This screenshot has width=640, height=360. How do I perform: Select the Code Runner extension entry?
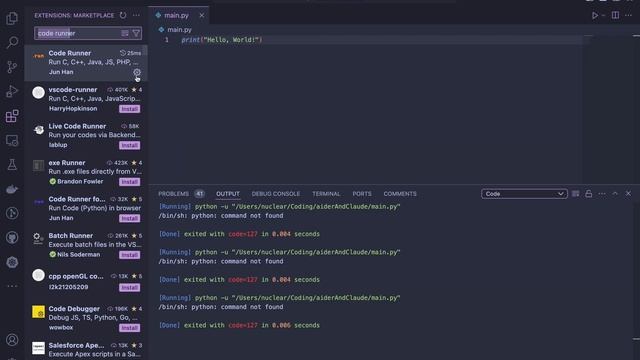86,63
